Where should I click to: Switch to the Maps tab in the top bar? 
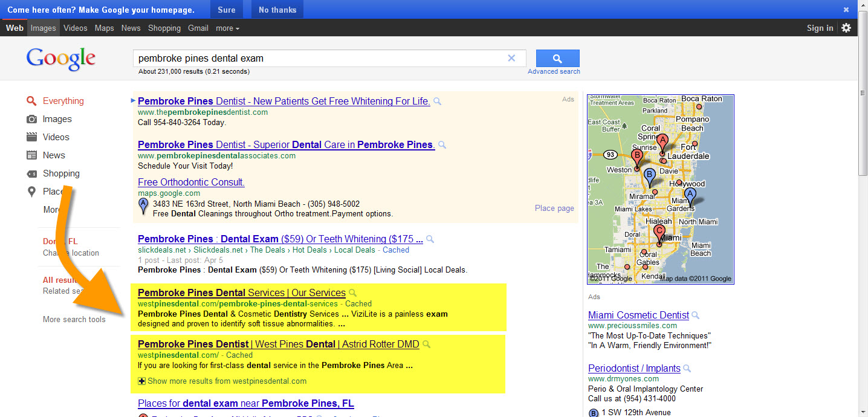click(104, 28)
